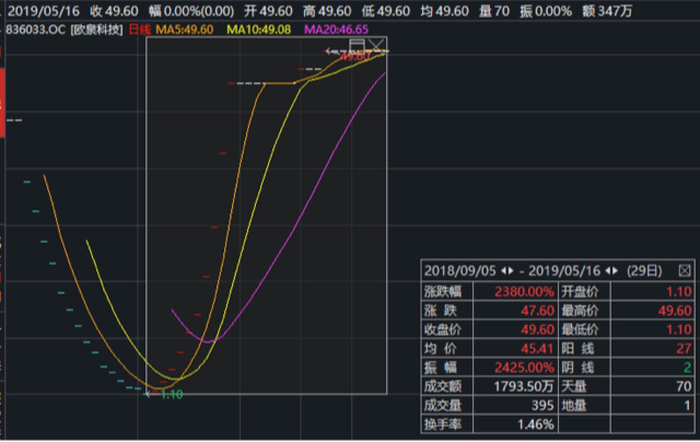Screen dimensions: 700x442
Task: Step the start date 2018/09/05 backward
Action: (504, 271)
